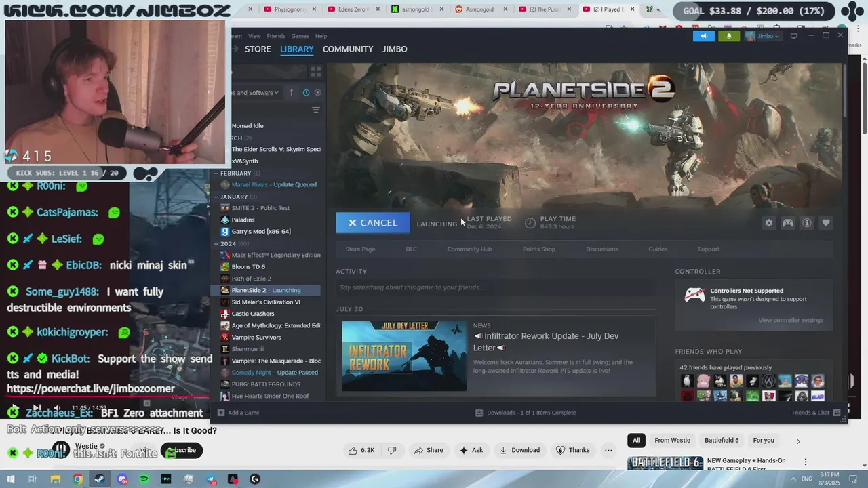Open the Support link

pyautogui.click(x=709, y=249)
